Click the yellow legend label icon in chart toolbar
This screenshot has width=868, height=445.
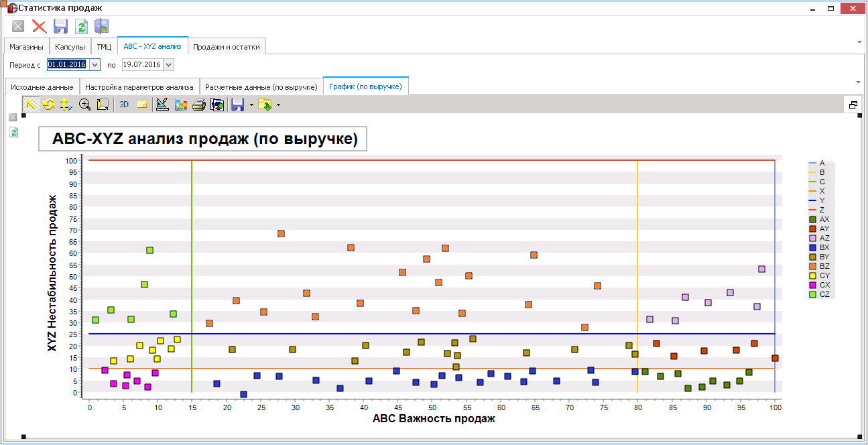[x=142, y=105]
